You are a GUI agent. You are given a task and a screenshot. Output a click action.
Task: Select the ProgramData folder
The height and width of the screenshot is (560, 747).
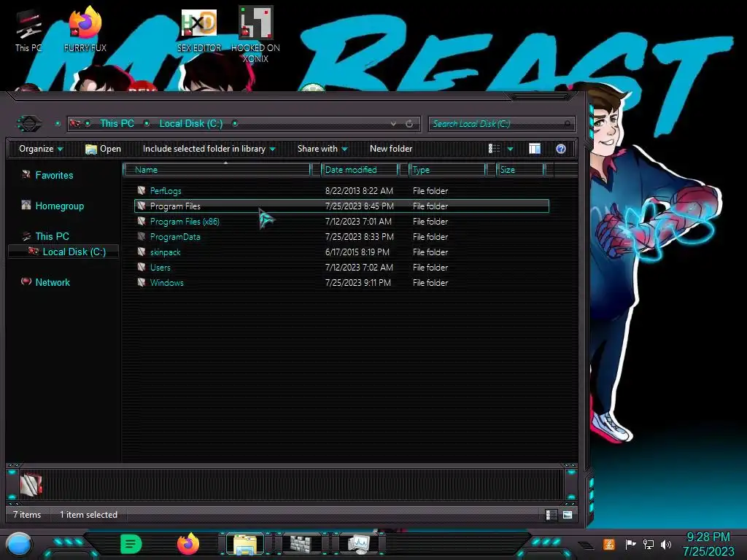click(x=175, y=237)
